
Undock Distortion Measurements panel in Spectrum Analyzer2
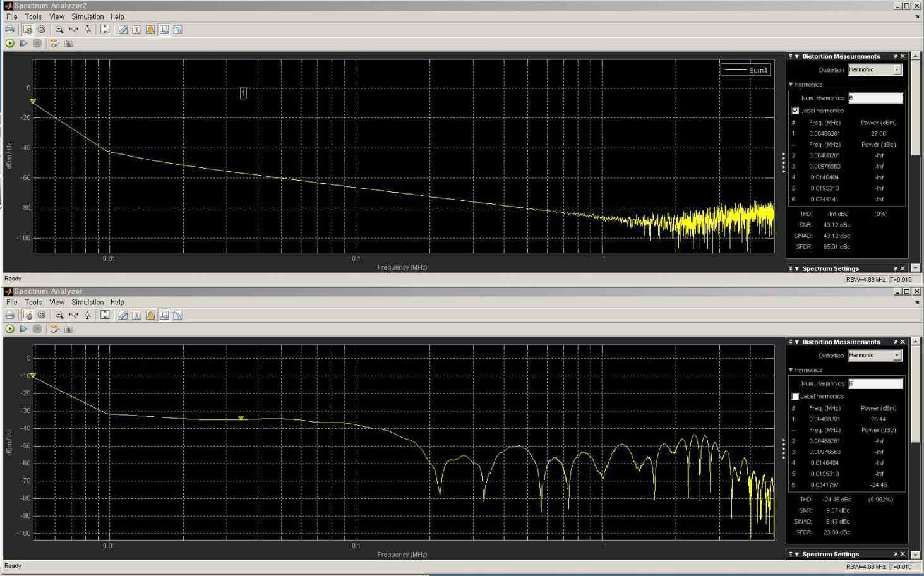tap(895, 56)
